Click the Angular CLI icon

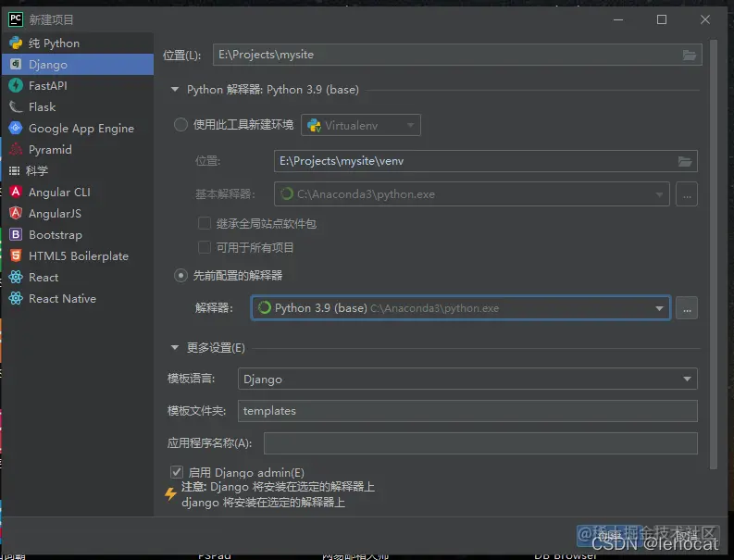click(16, 192)
